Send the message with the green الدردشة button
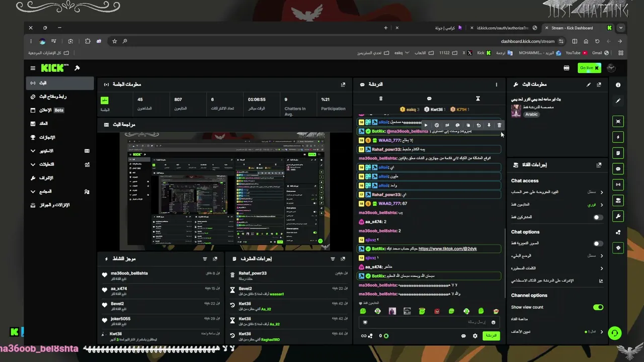644x362 pixels. 491,336
